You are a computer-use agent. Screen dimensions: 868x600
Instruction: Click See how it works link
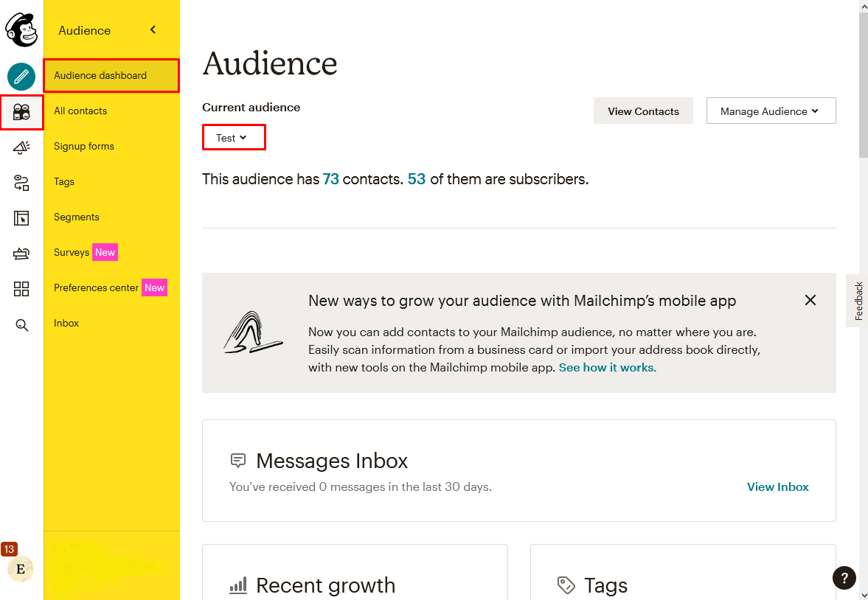[607, 368]
